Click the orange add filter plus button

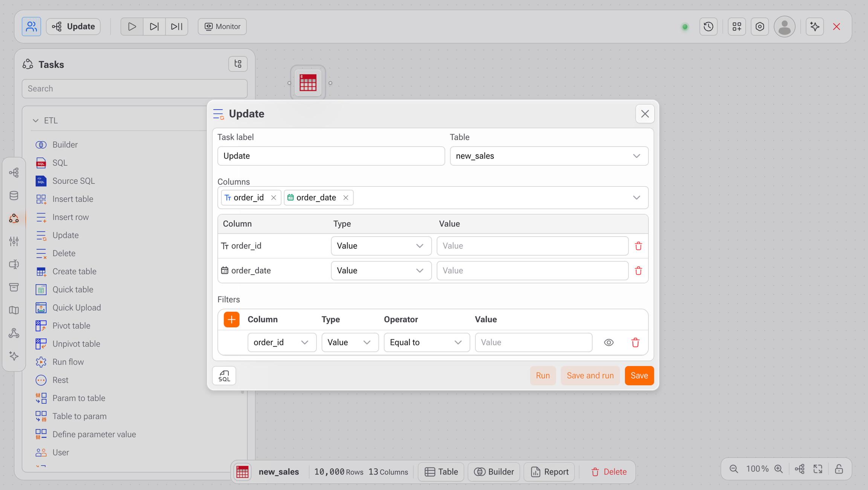[231, 319]
